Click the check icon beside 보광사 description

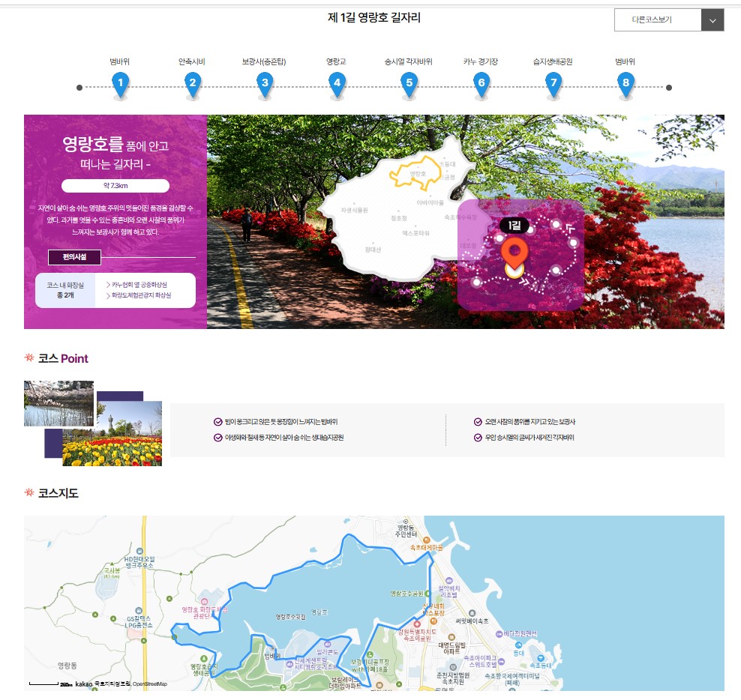click(478, 422)
